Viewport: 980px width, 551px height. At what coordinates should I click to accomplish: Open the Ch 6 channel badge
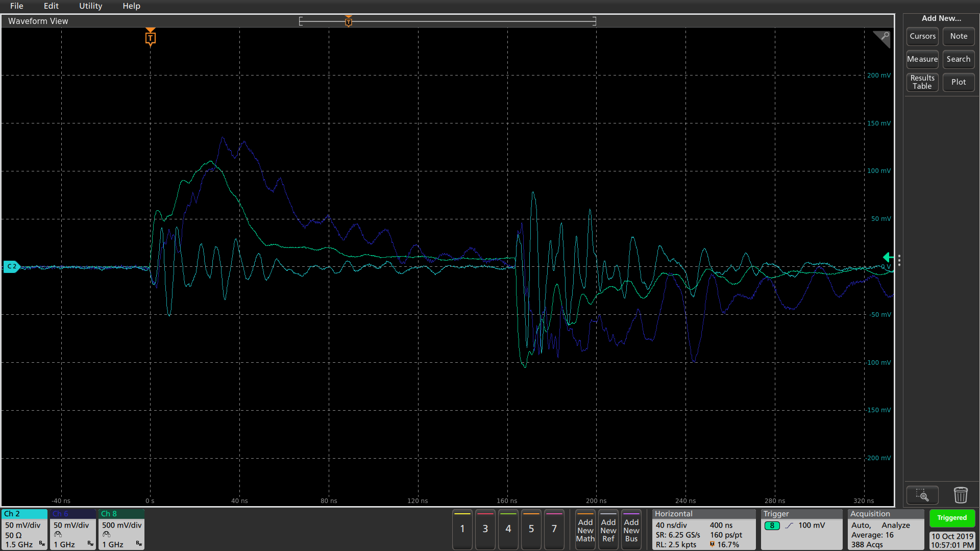[x=73, y=529]
